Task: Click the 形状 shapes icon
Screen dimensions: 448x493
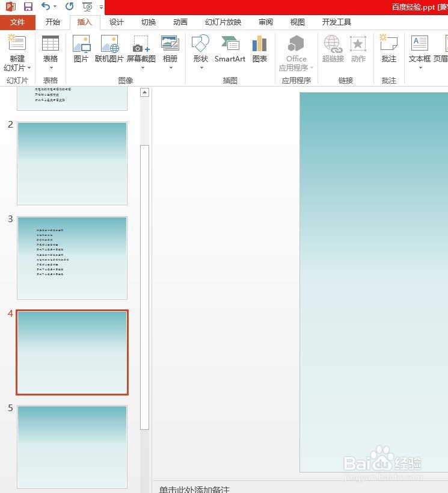Action: [200, 43]
